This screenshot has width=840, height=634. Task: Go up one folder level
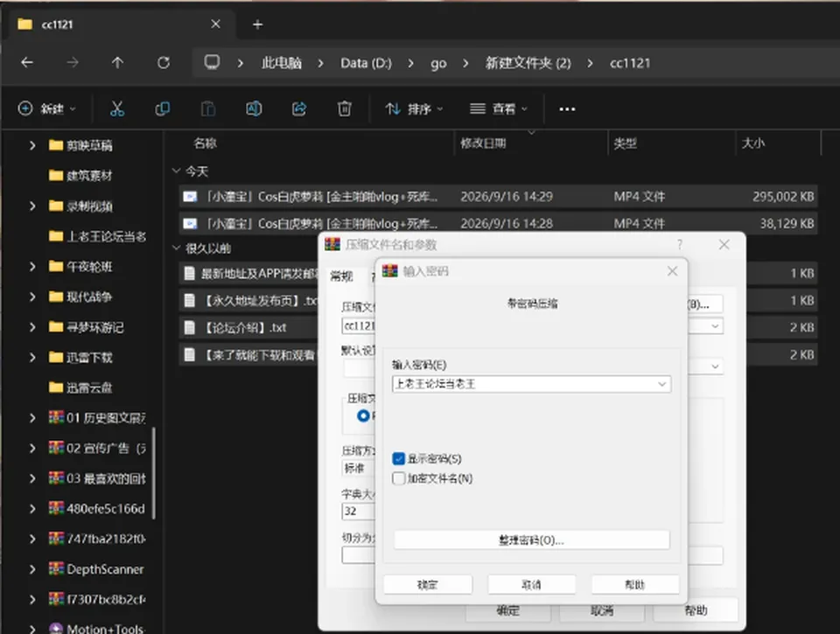pyautogui.click(x=117, y=63)
